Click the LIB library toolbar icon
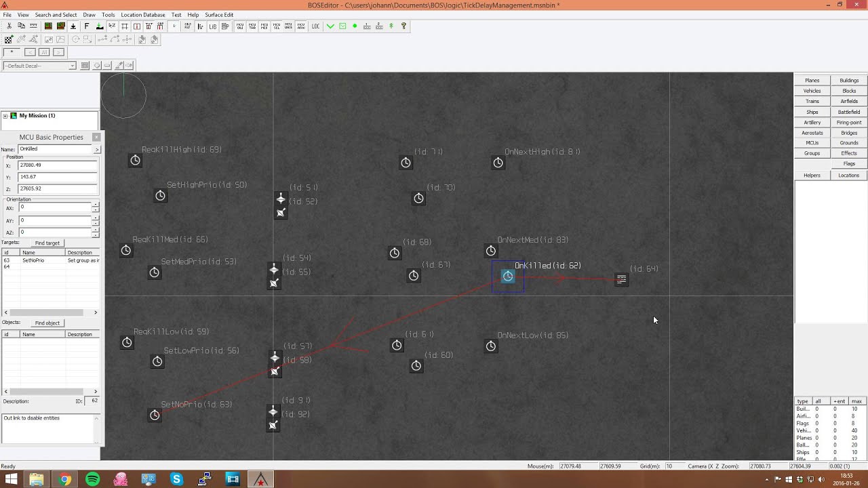868x488 pixels. pyautogui.click(x=212, y=26)
